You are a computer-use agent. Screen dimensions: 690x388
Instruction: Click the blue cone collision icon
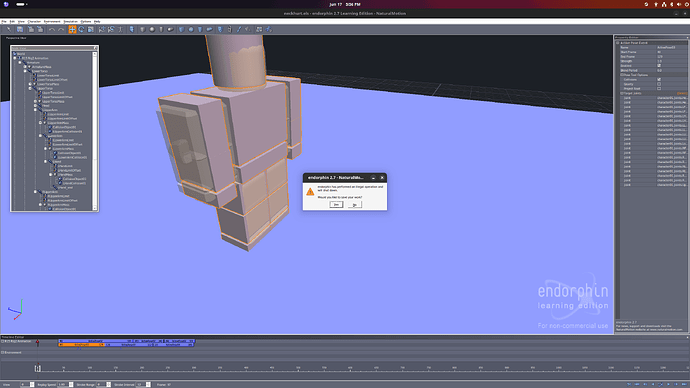(x=200, y=29)
